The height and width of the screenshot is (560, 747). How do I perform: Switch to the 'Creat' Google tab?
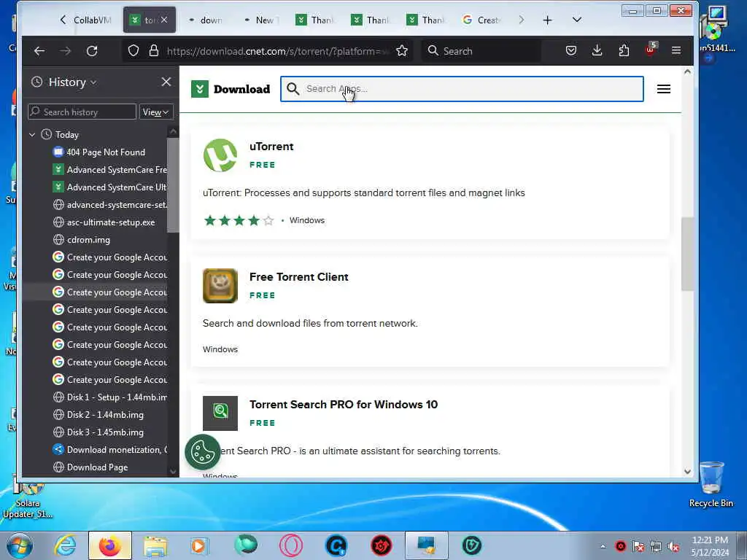(x=482, y=20)
